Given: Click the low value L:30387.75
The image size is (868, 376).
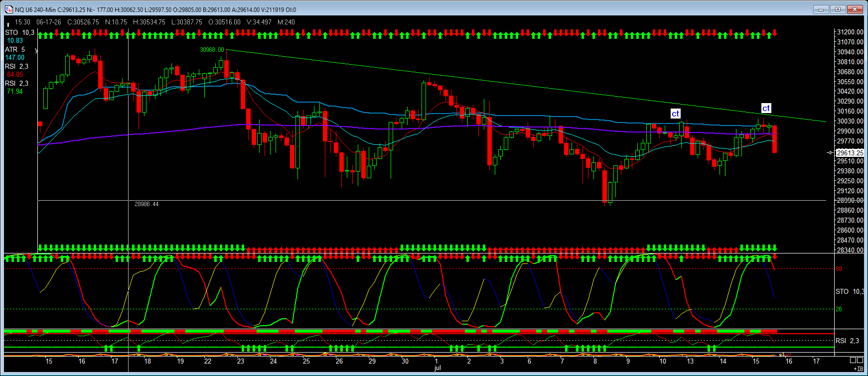Looking at the screenshot, I should (187, 22).
